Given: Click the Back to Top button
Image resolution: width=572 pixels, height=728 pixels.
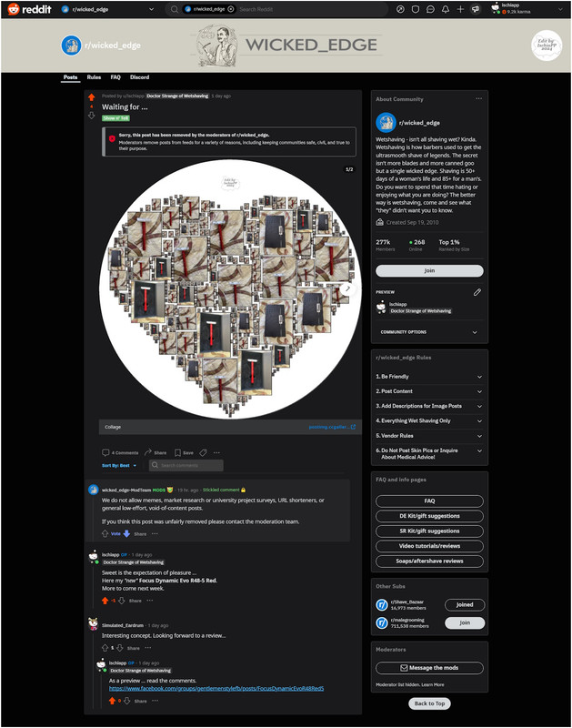Looking at the screenshot, I should click(x=429, y=703).
